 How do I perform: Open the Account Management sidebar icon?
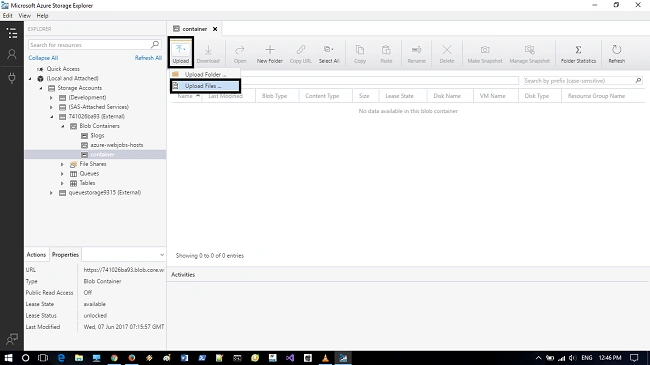(12, 54)
